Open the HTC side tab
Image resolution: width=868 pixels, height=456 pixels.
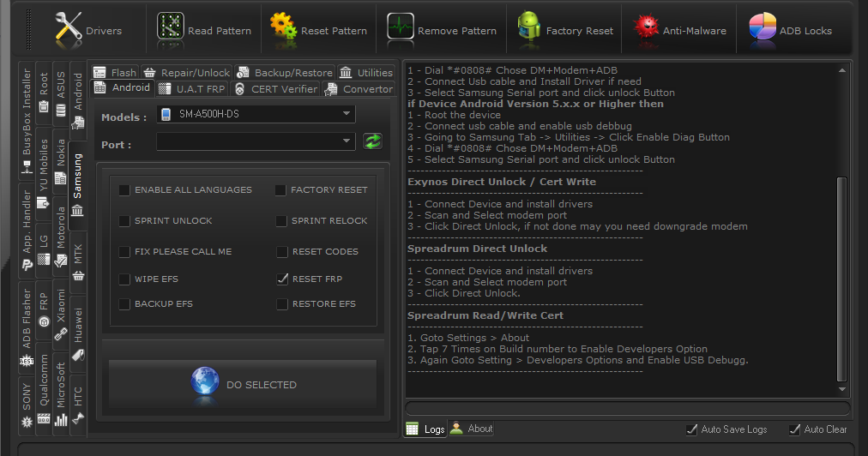[x=78, y=405]
